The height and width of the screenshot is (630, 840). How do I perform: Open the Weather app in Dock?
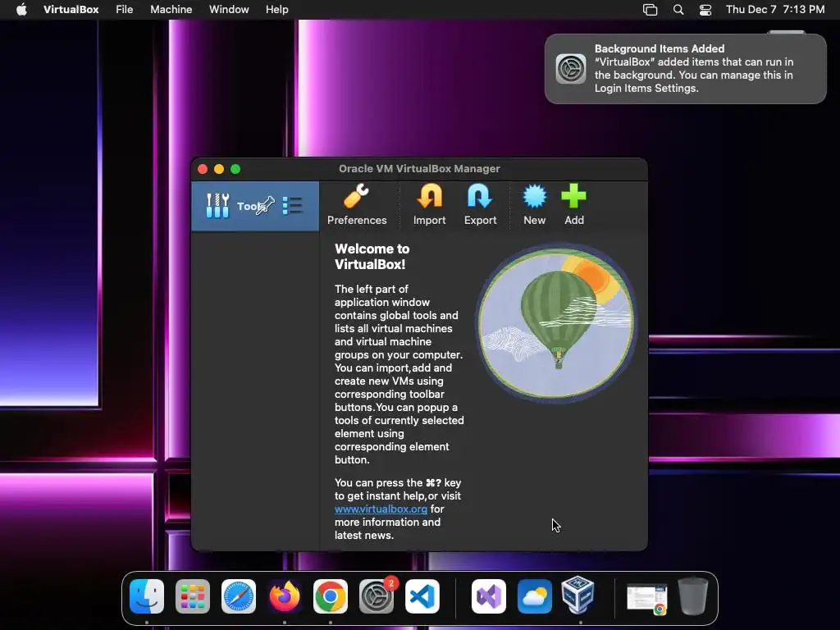click(x=535, y=596)
